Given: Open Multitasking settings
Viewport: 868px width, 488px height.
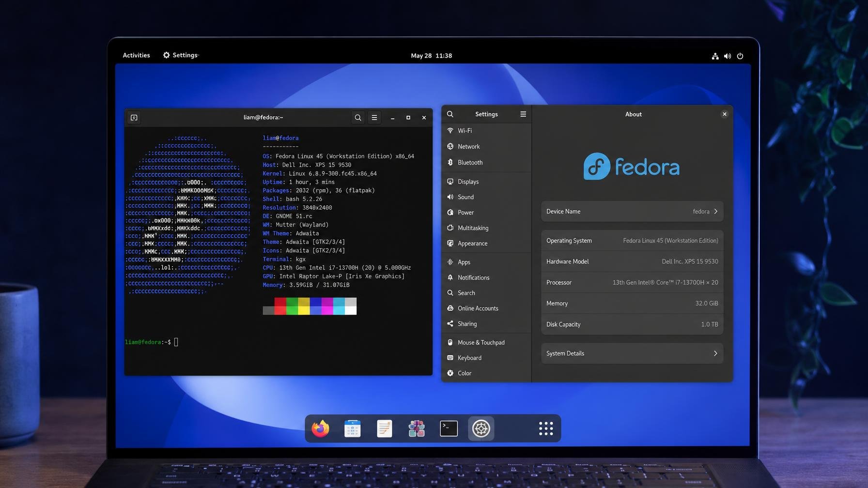Looking at the screenshot, I should 486,228.
